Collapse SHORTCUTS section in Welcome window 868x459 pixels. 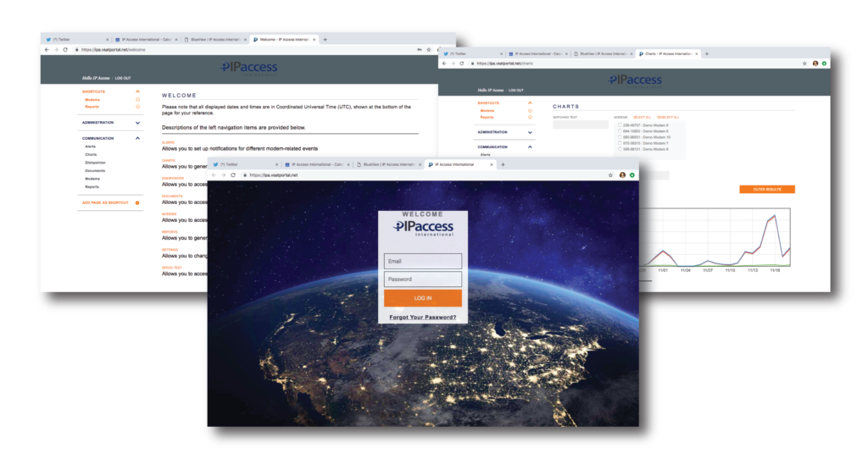click(137, 91)
